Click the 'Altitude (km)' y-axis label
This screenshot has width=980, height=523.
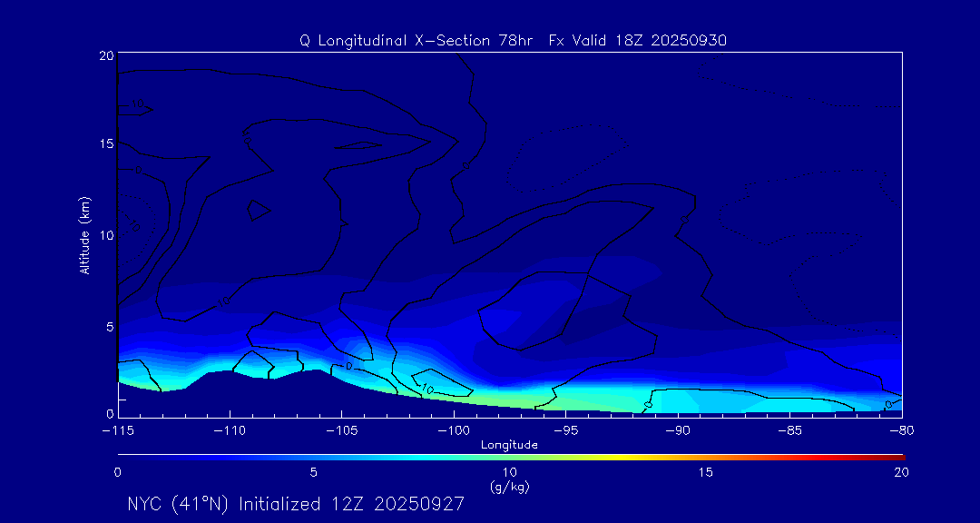(84, 235)
